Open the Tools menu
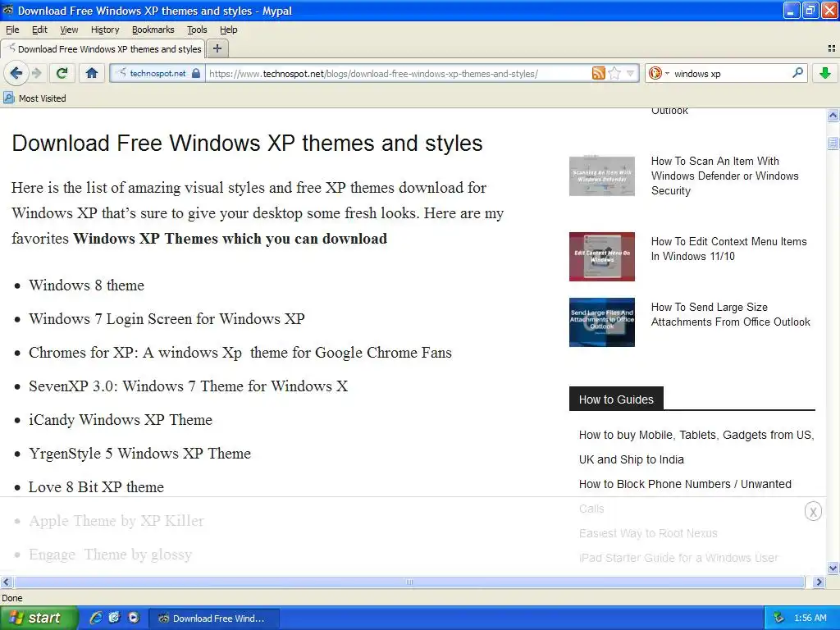The height and width of the screenshot is (630, 840). click(197, 30)
